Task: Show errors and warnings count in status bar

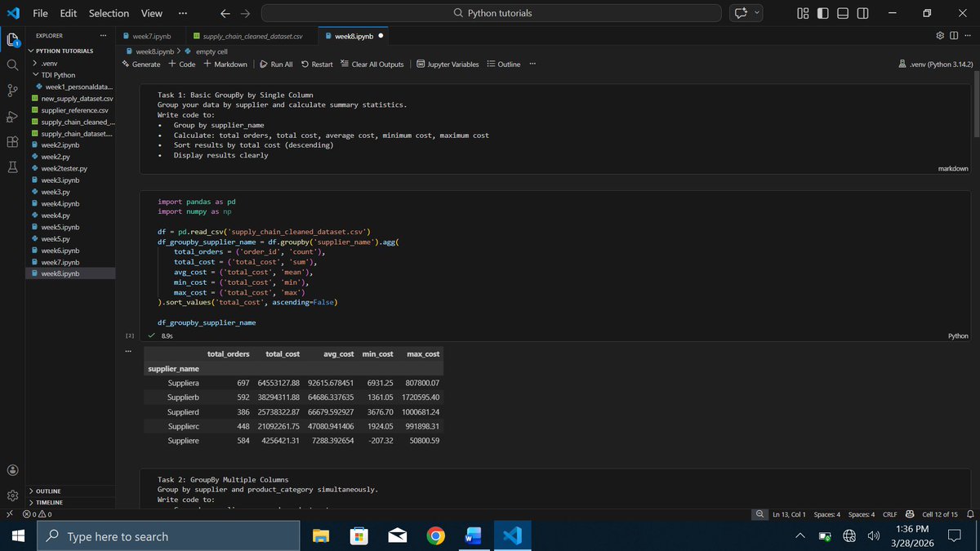Action: point(38,514)
